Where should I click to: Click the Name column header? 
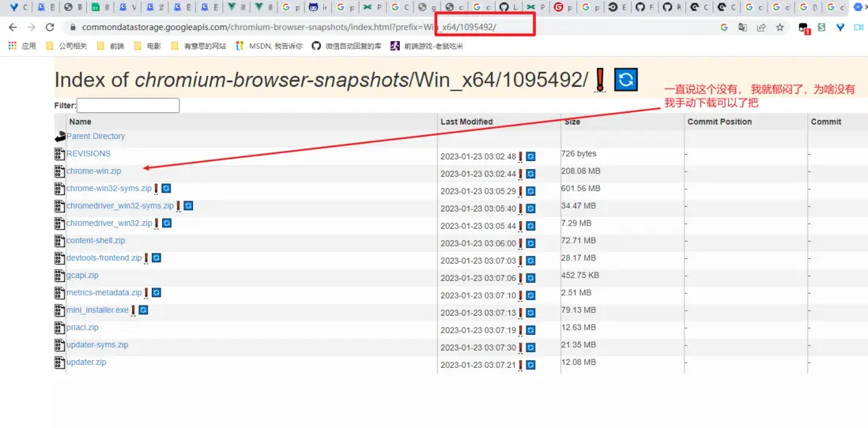point(81,122)
